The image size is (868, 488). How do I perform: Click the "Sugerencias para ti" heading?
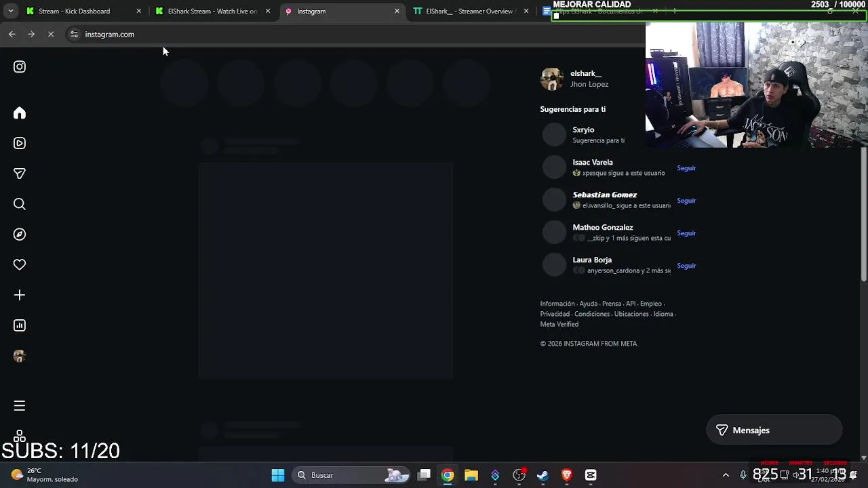(x=573, y=109)
